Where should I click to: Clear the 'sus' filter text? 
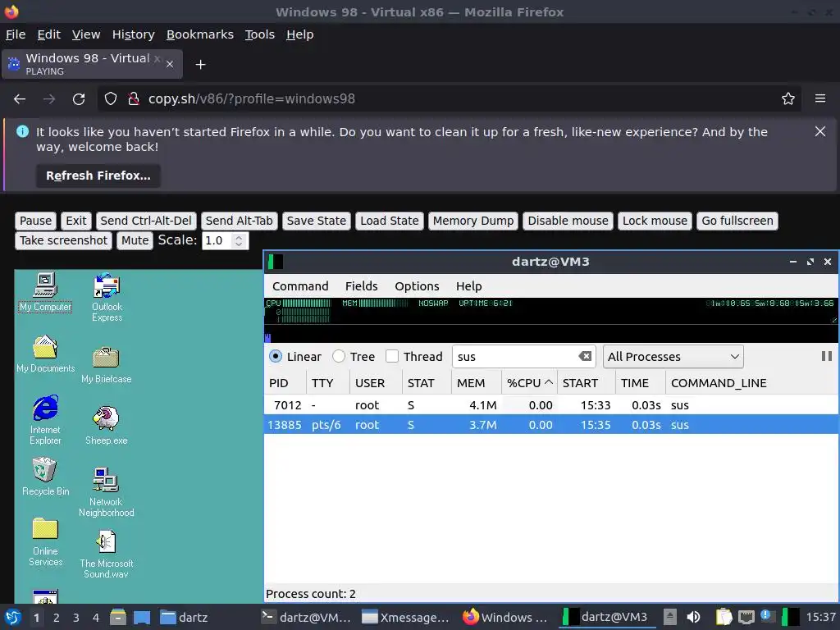click(585, 356)
